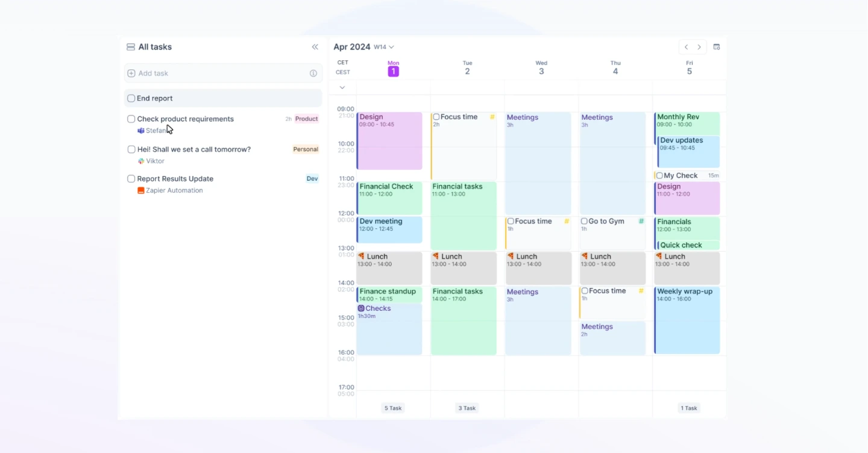Select Tuesday 2 day header
Image resolution: width=868 pixels, height=453 pixels.
467,68
